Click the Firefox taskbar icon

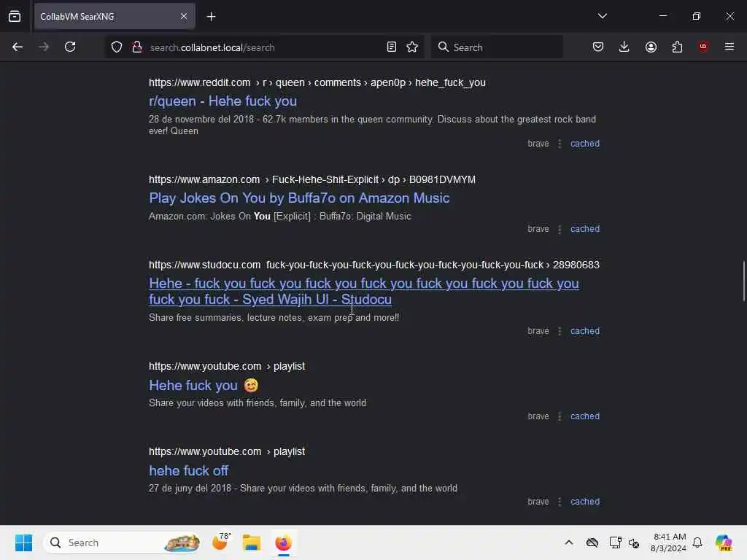pyautogui.click(x=283, y=542)
